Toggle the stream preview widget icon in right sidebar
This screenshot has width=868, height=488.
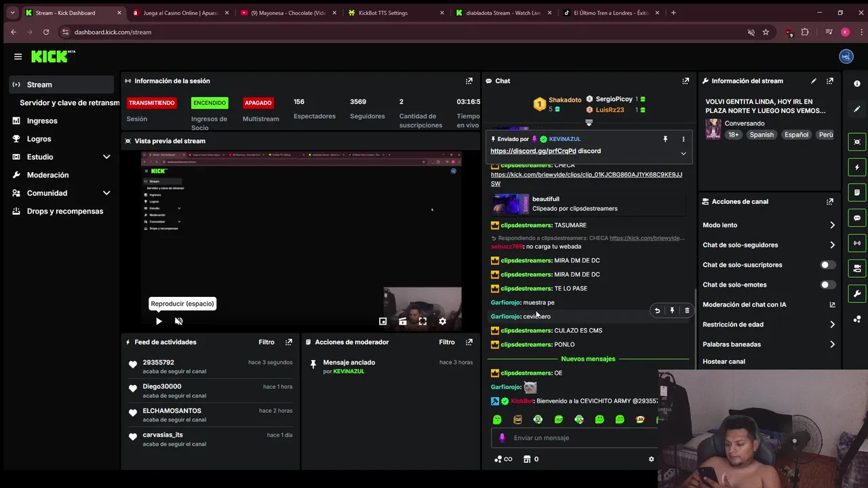coord(857,142)
